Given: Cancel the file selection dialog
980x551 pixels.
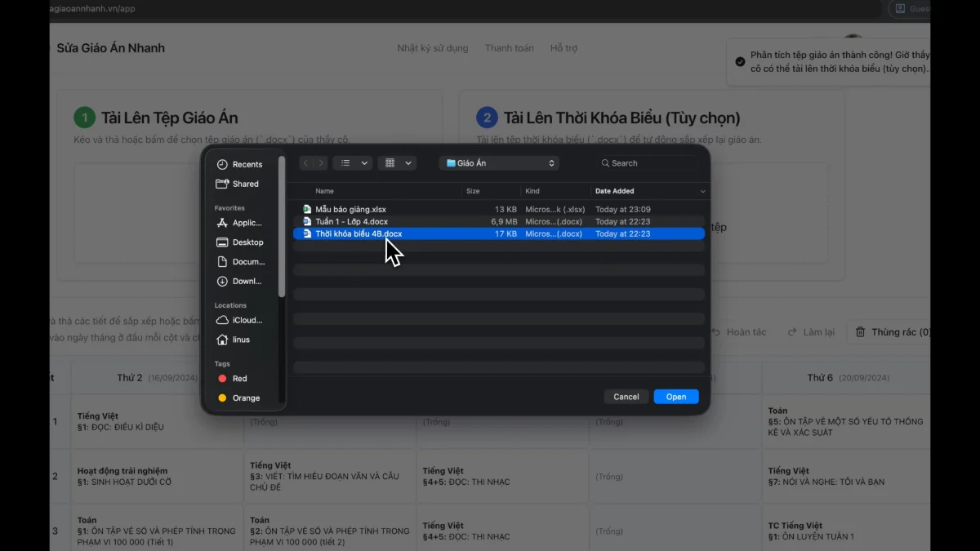Looking at the screenshot, I should (626, 396).
